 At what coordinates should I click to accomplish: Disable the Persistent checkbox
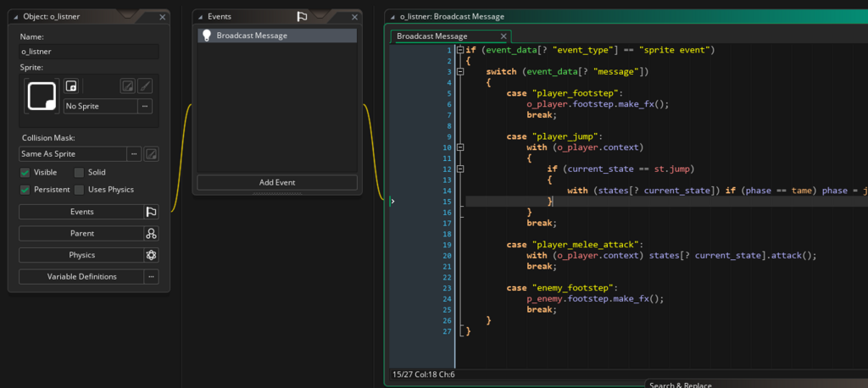25,190
